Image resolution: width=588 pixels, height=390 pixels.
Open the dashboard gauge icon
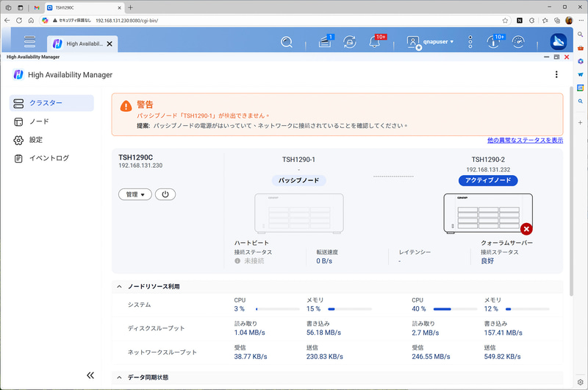[518, 42]
